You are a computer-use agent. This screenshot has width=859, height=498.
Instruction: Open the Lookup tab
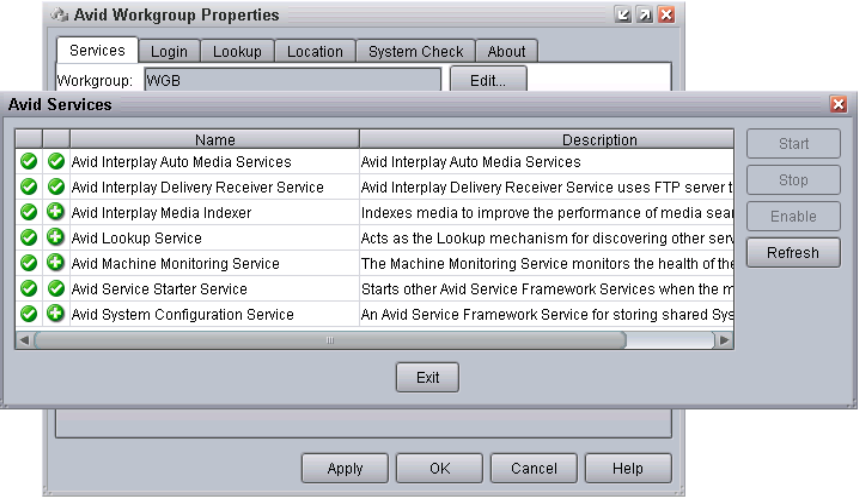(x=237, y=51)
